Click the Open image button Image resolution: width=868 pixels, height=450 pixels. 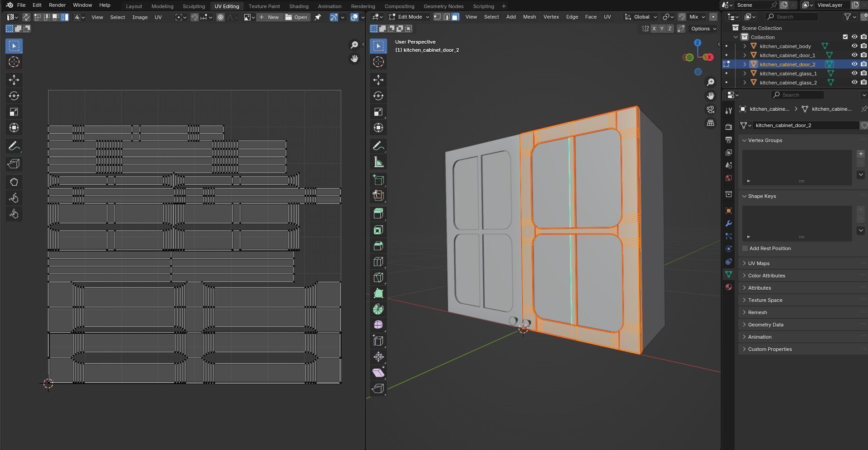tap(296, 17)
